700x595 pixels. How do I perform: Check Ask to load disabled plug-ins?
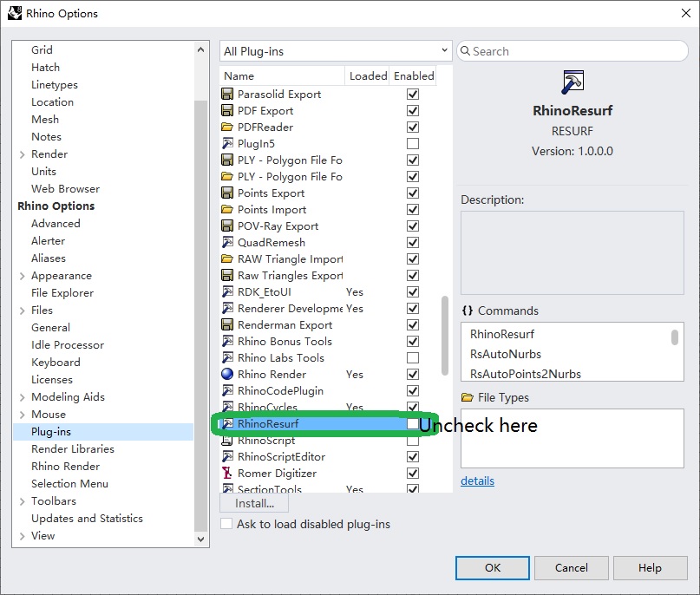point(226,524)
